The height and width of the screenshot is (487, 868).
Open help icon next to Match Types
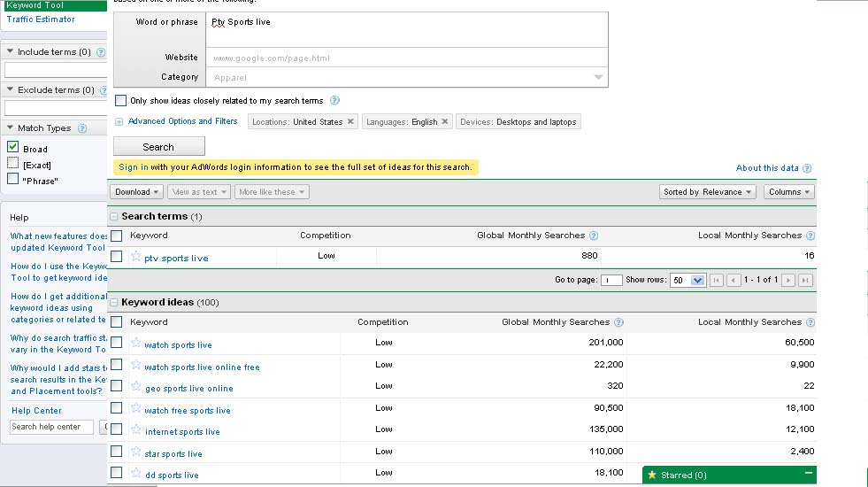(x=82, y=128)
